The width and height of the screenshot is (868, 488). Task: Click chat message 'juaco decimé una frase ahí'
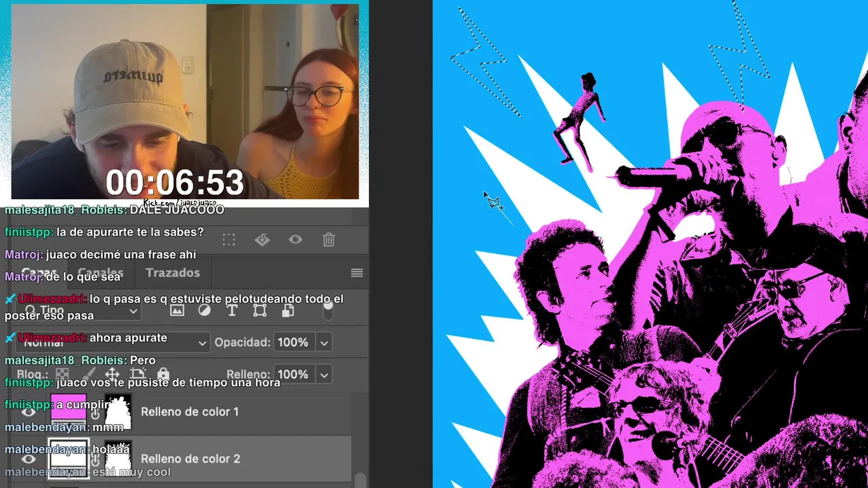coord(121,255)
